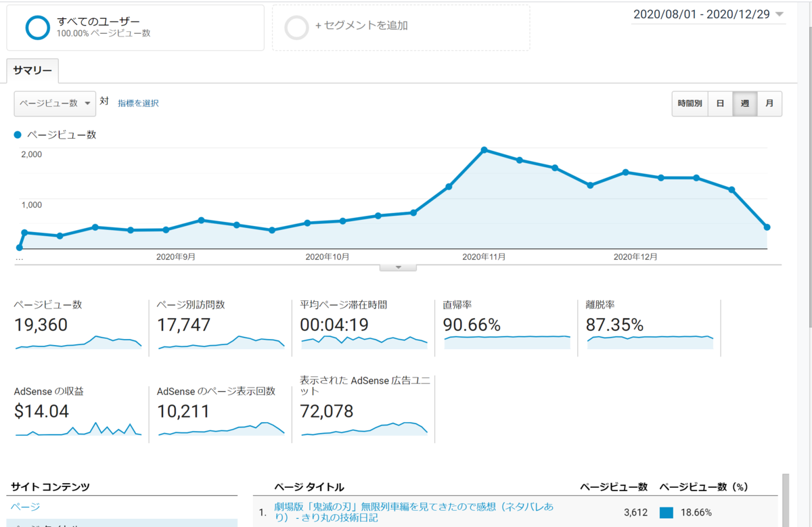
Task: Select the ページビュー数 19,360 metric
Action: (78, 327)
